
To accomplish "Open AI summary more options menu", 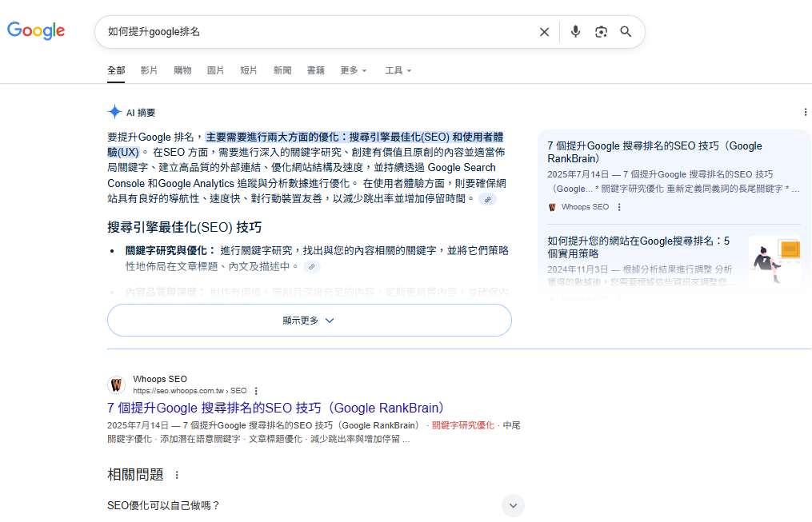I will click(805, 113).
